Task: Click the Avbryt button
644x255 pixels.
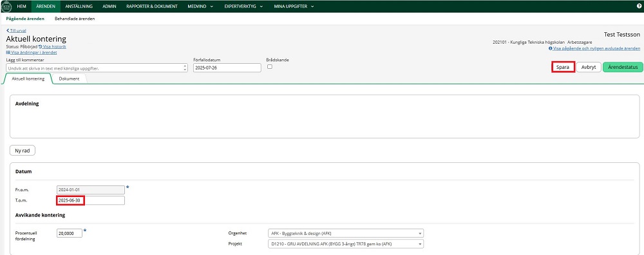Action: coord(588,68)
